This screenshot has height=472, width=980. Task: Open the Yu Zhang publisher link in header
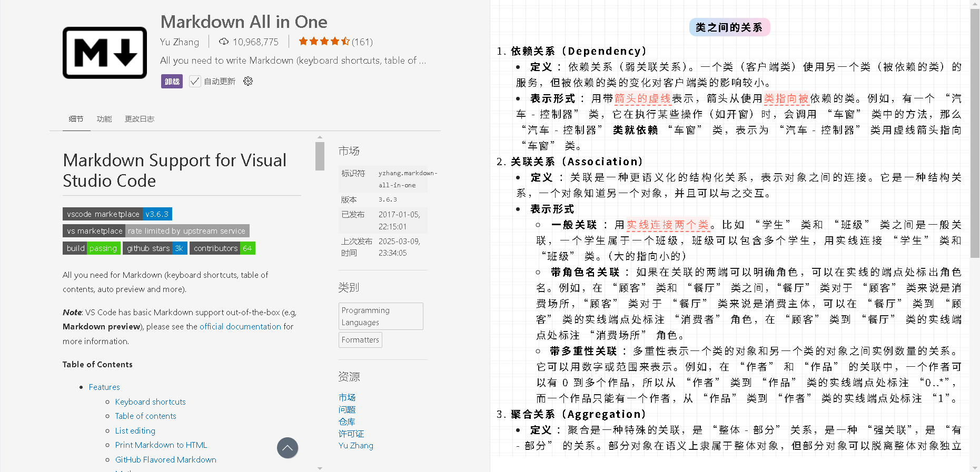coord(180,42)
